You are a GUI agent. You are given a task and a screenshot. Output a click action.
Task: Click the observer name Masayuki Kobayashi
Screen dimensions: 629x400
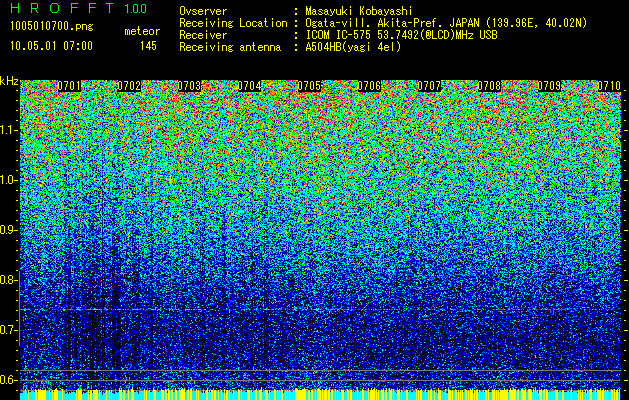click(x=359, y=11)
